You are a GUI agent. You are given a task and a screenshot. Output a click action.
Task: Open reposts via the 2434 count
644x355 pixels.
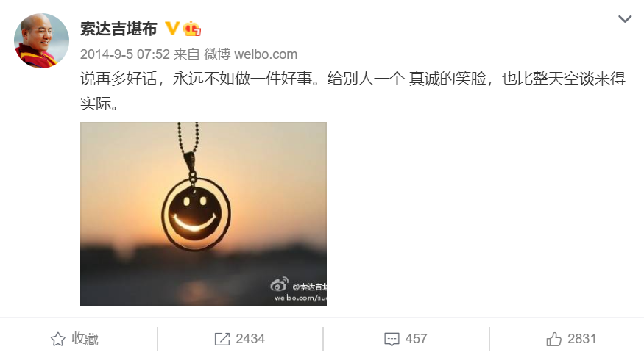tap(250, 339)
